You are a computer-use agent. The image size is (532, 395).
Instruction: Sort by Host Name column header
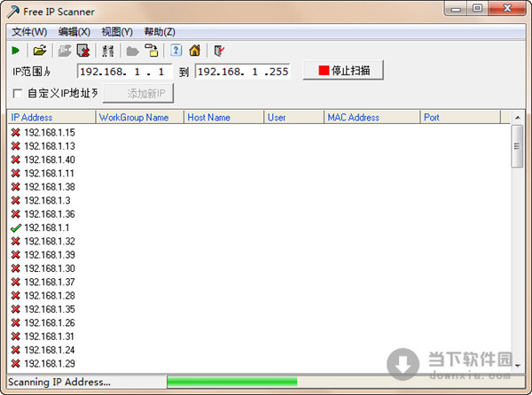point(224,117)
